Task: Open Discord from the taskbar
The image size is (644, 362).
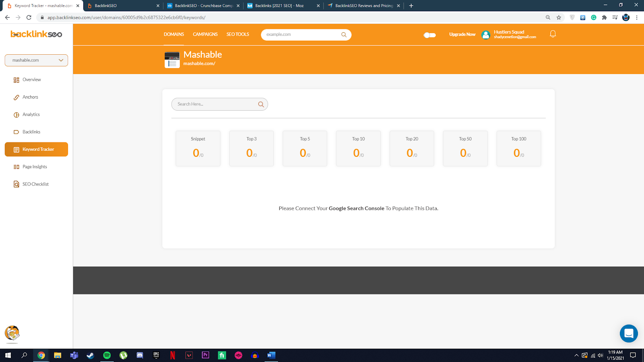Action: point(140,355)
